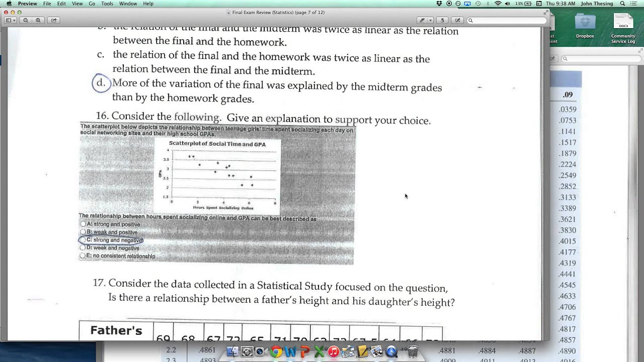Click the Dropbox menu bar icon

(440, 4)
